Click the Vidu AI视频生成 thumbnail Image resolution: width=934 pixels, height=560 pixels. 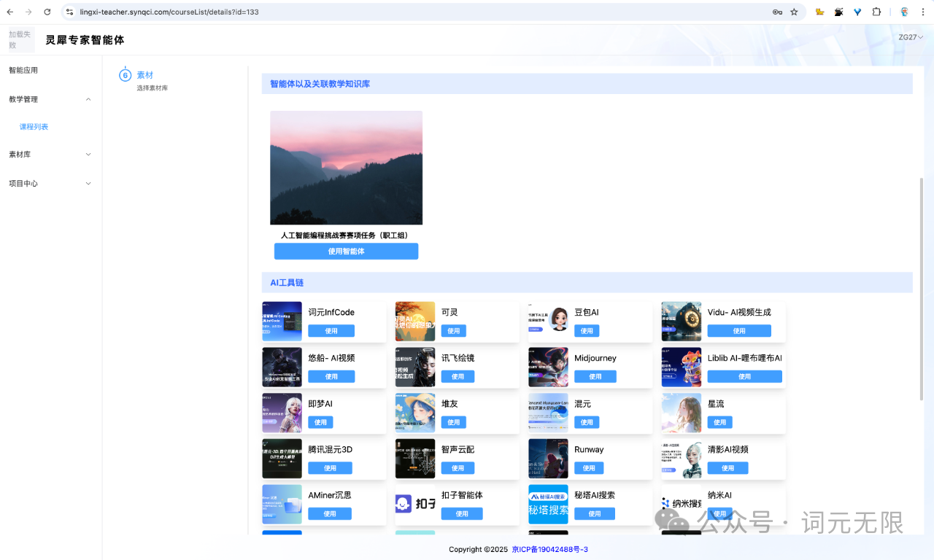click(x=682, y=322)
